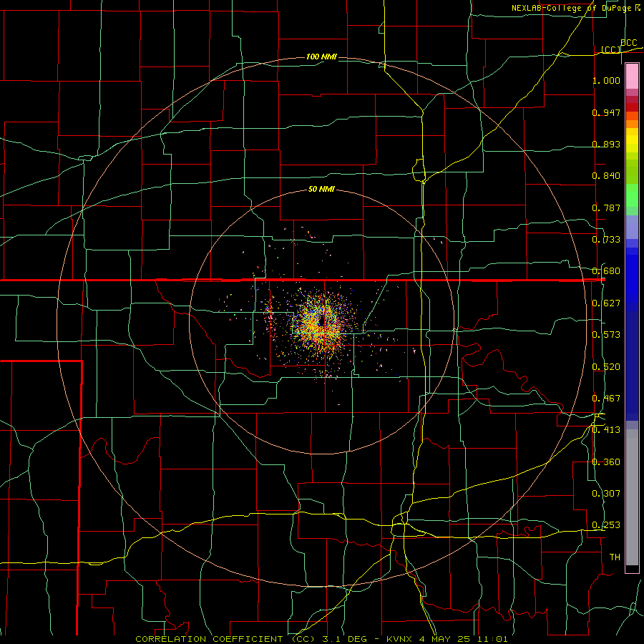Click the Correlation Coefficient caption at bottom

coord(321,639)
